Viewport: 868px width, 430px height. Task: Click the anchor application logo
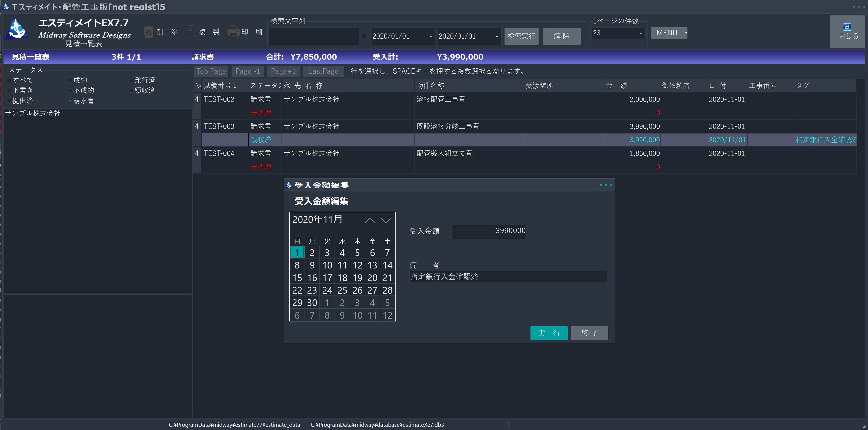click(17, 30)
